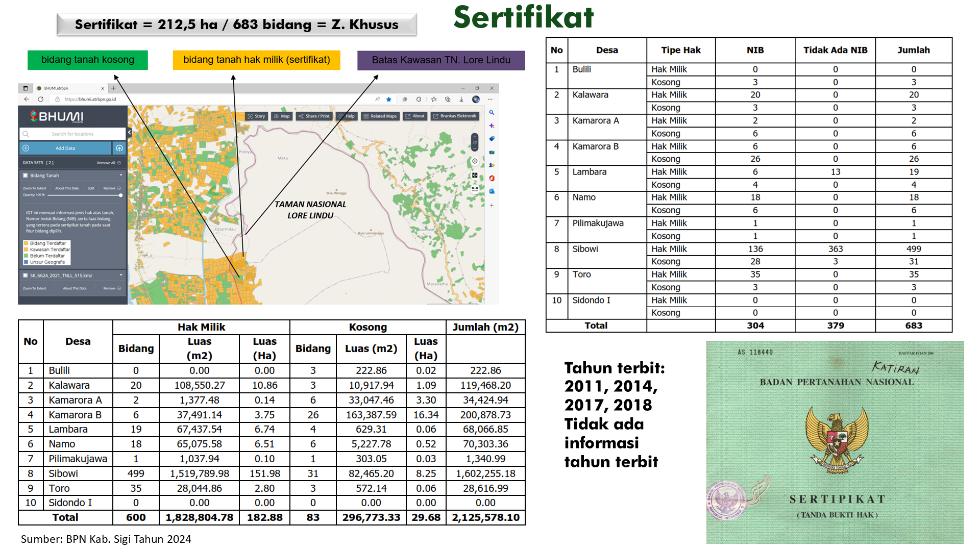Open the Story menu item

(x=256, y=116)
